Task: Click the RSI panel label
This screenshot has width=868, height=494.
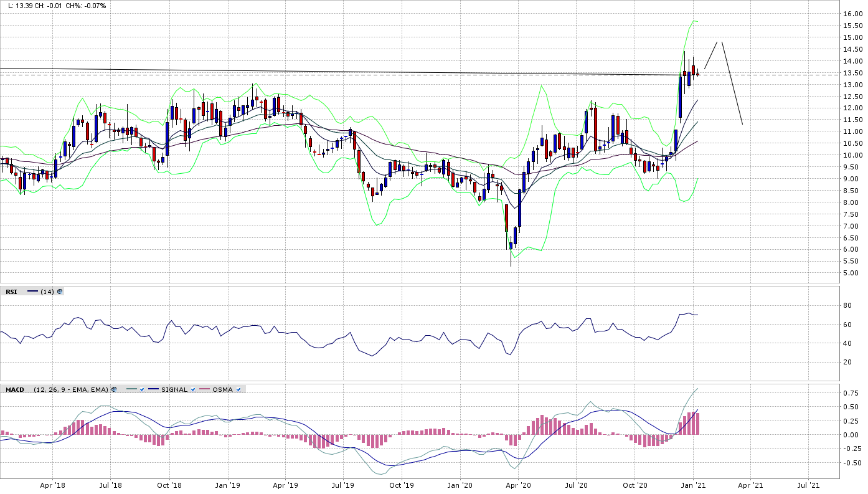Action: click(x=12, y=291)
